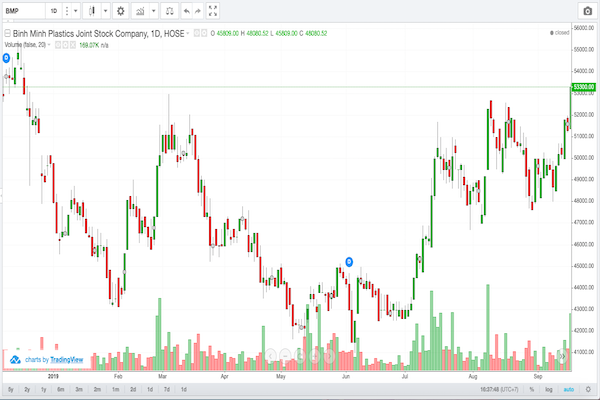The image size is (600, 400).
Task: Click the green 53300.00 price label
Action: [x=584, y=87]
